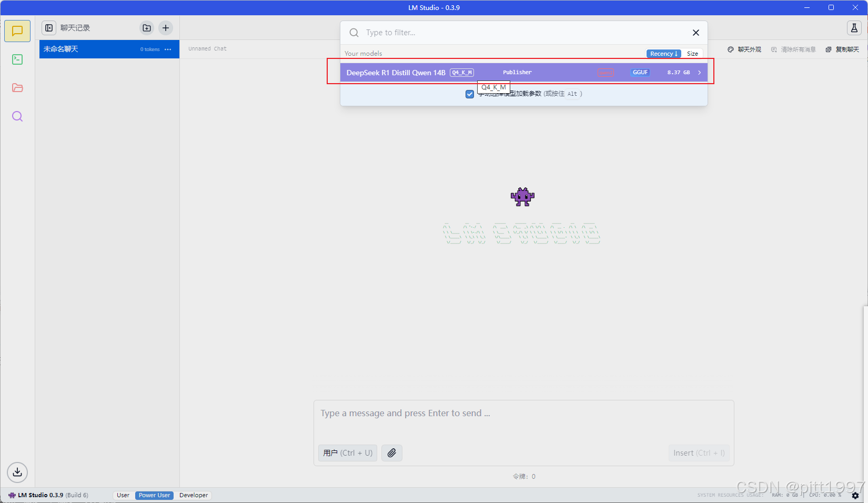Open chat appearance 聊天外观
Viewport: 868px width, 503px height.
click(744, 49)
